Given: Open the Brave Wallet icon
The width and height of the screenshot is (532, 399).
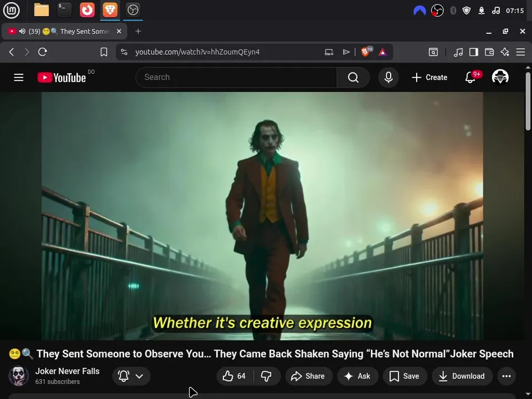Looking at the screenshot, I should [489, 52].
